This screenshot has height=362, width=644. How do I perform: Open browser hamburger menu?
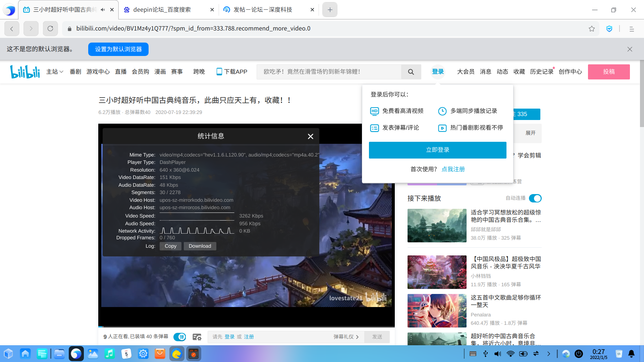click(632, 29)
